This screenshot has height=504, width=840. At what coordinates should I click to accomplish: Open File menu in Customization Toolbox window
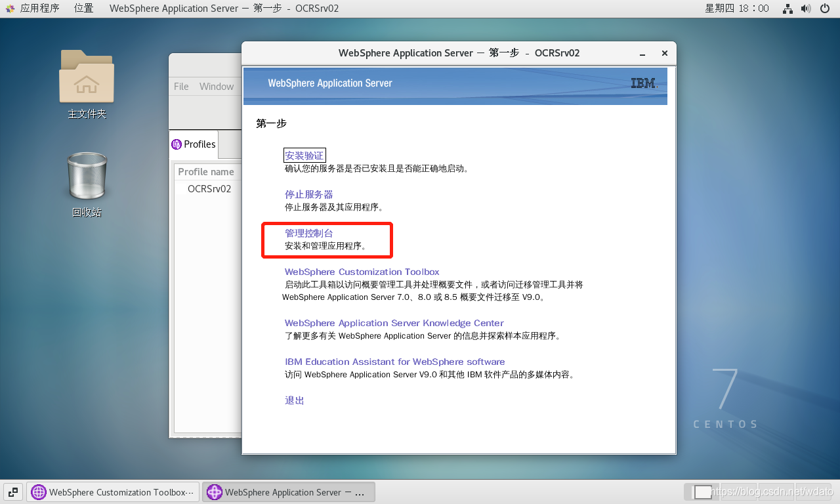tap(181, 87)
